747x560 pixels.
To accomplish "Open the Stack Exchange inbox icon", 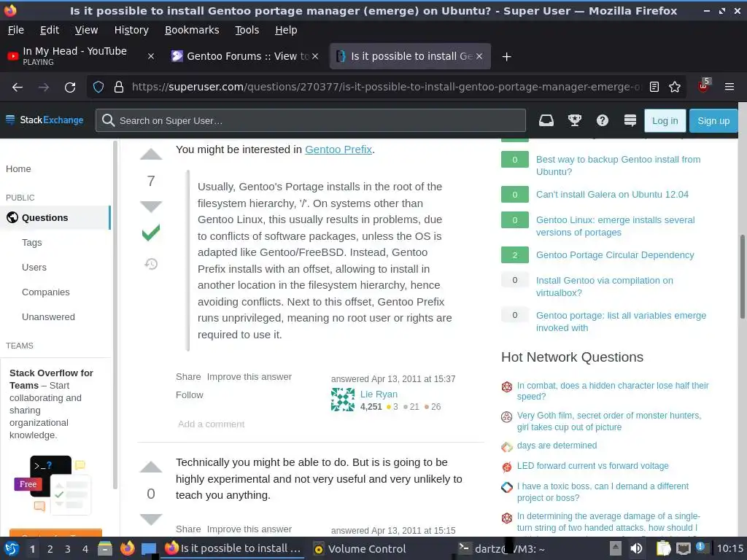I will tap(546, 120).
